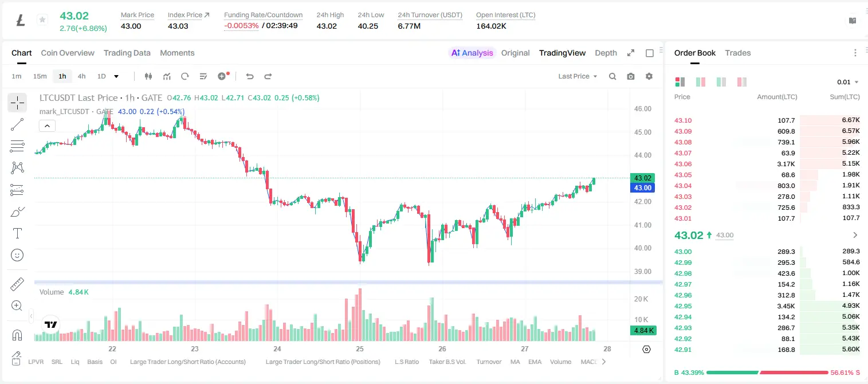Show only sell orders in order book
868x384 pixels.
coord(742,82)
